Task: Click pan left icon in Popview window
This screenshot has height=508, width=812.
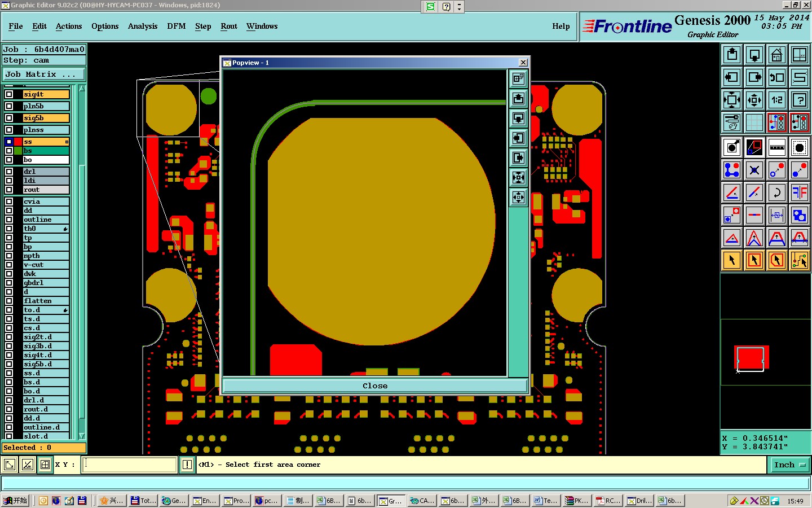Action: tap(518, 138)
